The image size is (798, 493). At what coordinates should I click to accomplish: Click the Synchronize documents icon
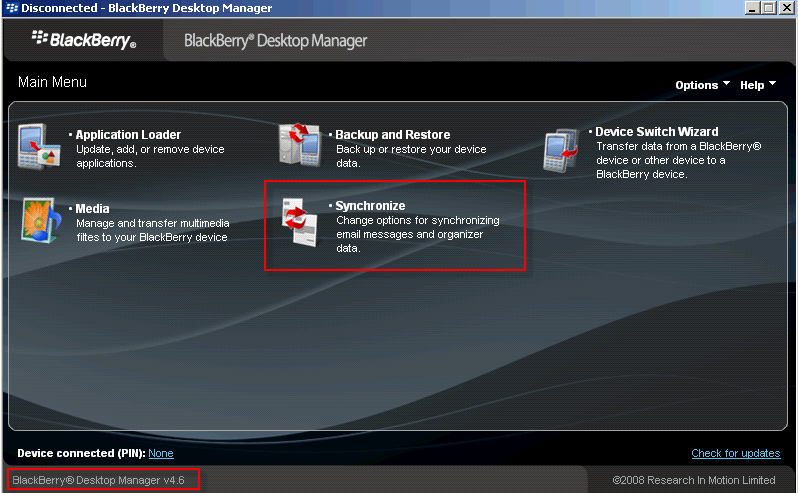pyautogui.click(x=300, y=222)
